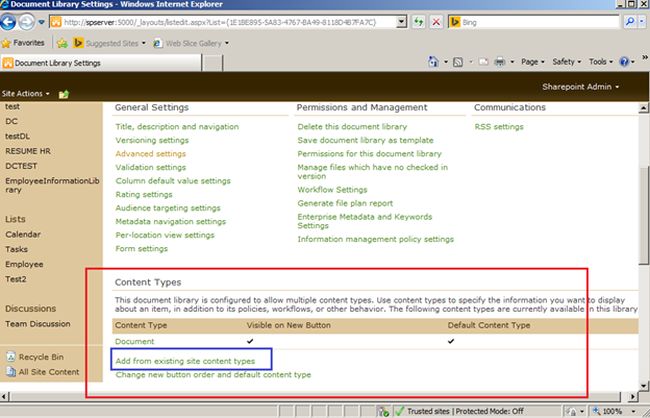Select the Document Library Settings tab
The width and height of the screenshot is (650, 418).
pyautogui.click(x=101, y=63)
